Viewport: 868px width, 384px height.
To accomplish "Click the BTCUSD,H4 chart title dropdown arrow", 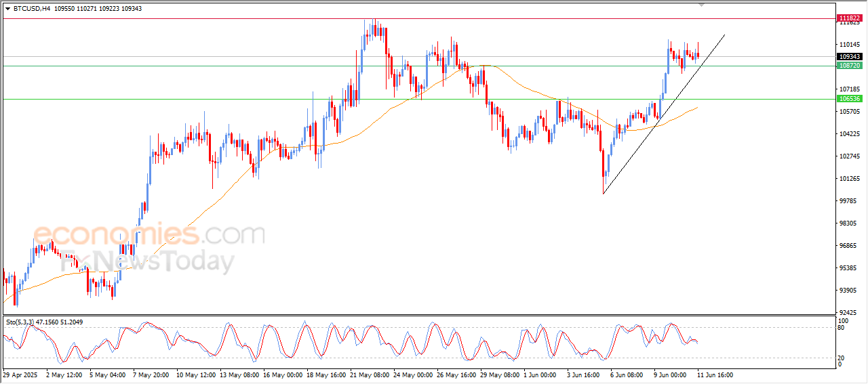I will click(7, 9).
